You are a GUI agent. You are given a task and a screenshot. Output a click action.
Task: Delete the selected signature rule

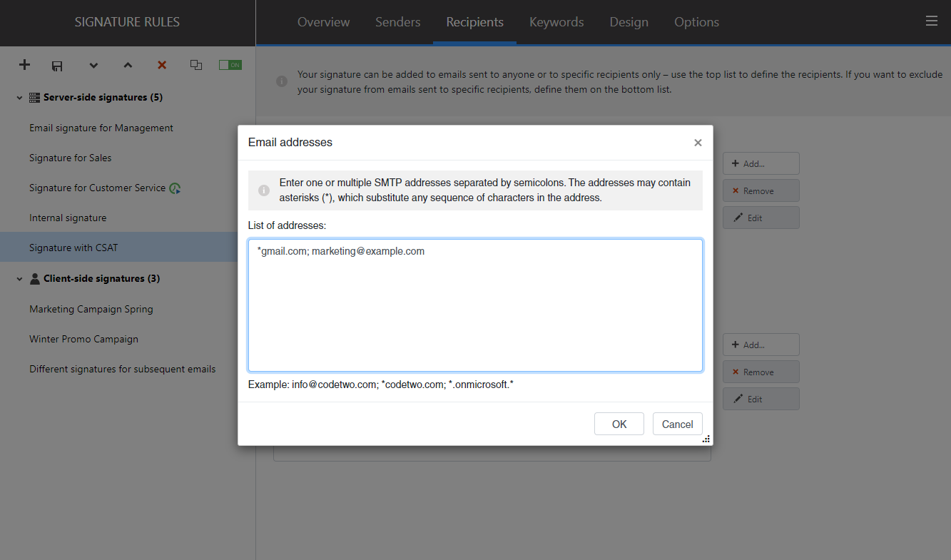161,65
